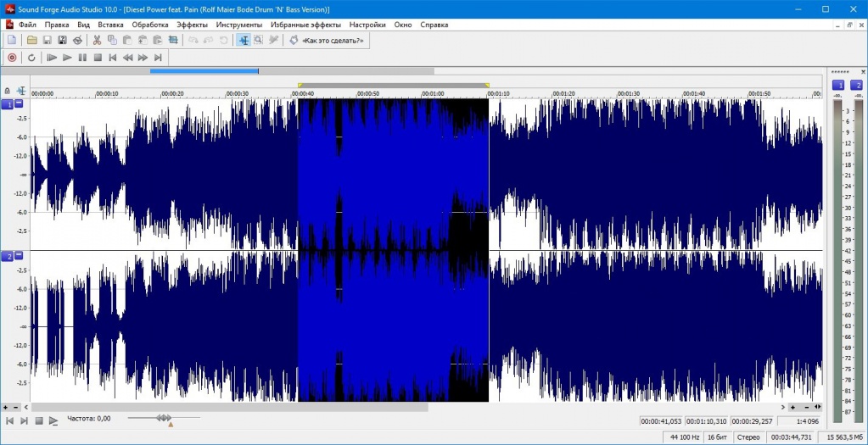
Task: Click the Play button in the transport toolbar
Action: pos(67,58)
